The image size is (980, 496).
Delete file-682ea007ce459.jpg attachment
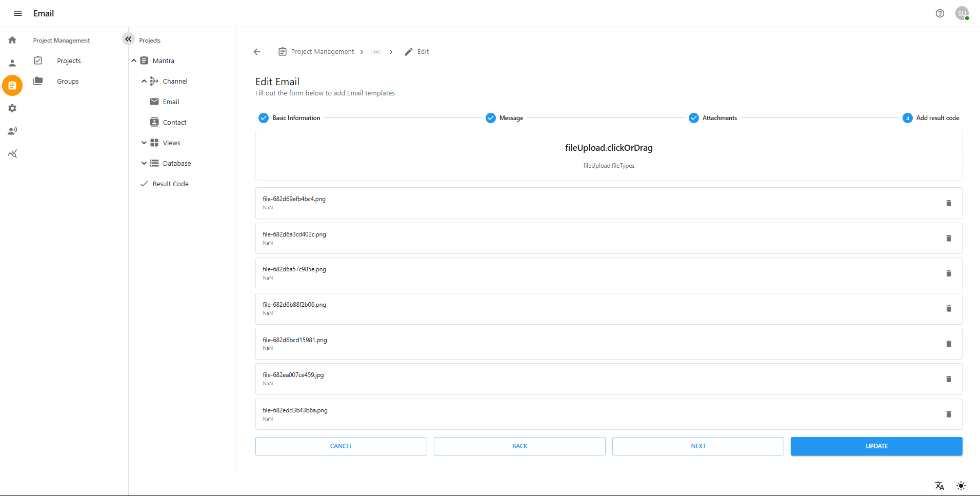pyautogui.click(x=948, y=379)
